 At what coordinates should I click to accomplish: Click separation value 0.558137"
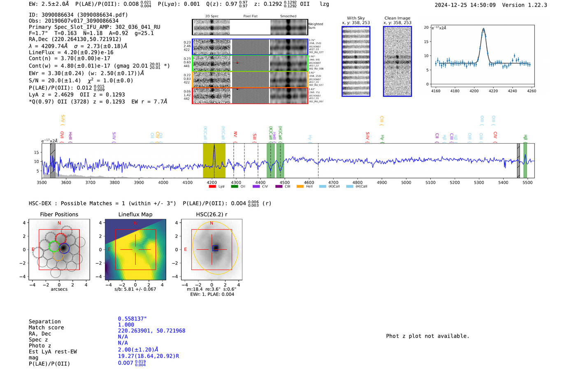click(x=132, y=319)
